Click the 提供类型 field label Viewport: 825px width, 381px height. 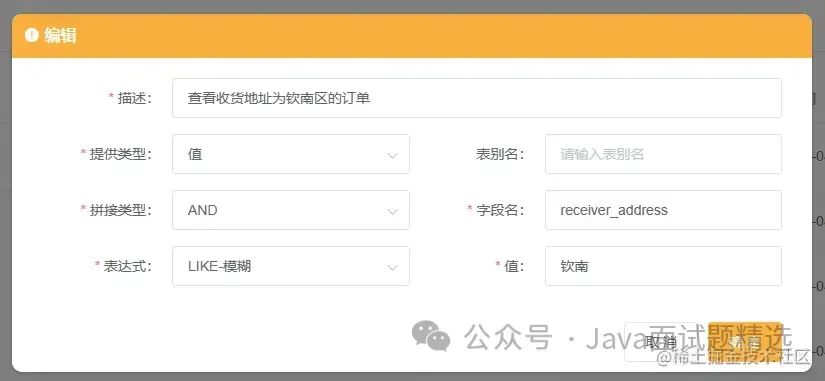coord(120,154)
